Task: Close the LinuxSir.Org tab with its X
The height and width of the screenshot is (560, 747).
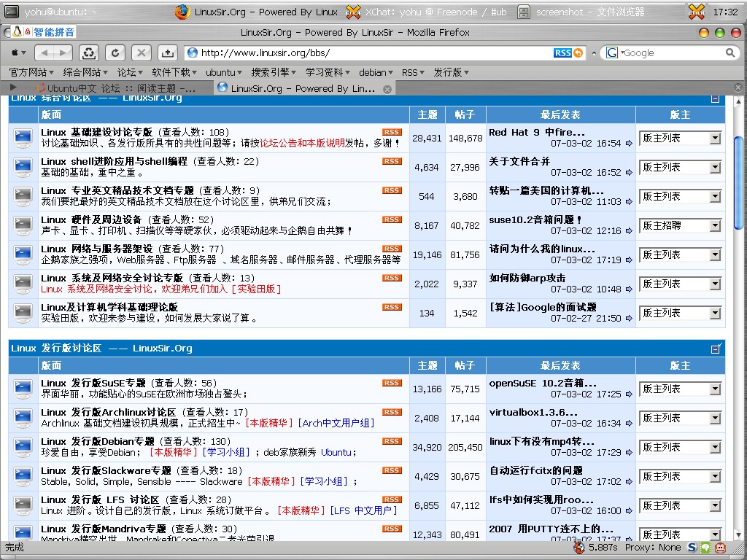Action: point(387,89)
